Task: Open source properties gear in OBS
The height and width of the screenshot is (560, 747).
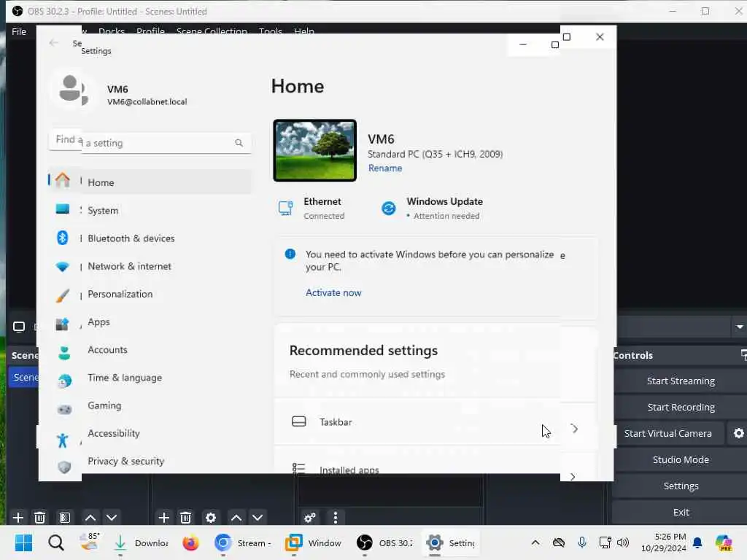Action: click(x=211, y=517)
